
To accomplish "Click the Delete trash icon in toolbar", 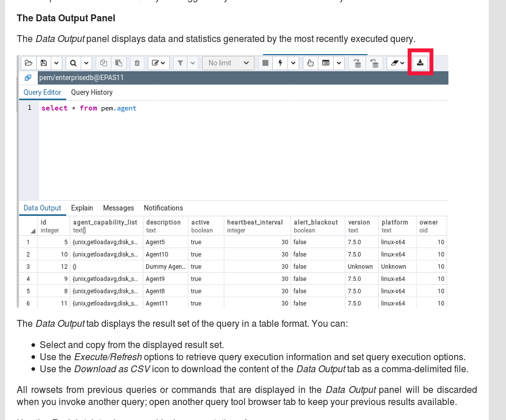I will tap(137, 63).
